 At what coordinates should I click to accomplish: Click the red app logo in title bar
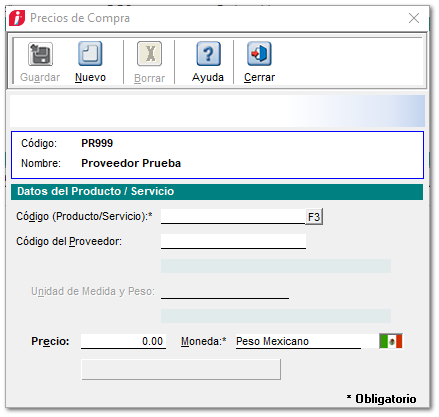click(x=17, y=18)
